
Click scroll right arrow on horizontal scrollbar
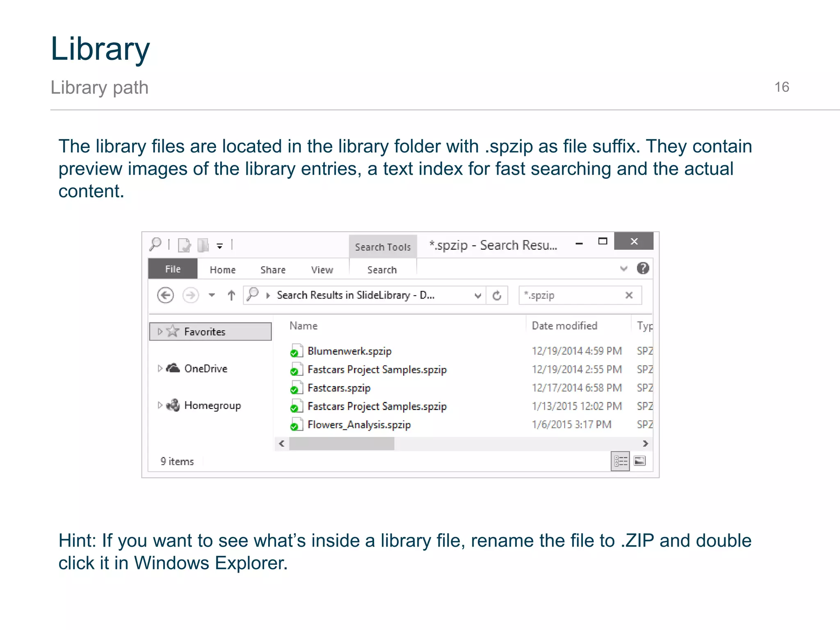point(645,443)
